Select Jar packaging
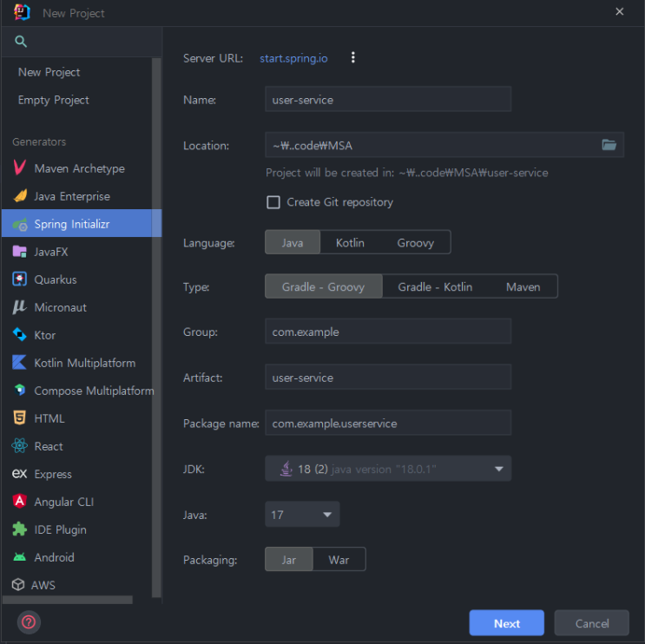The image size is (645, 644). click(x=289, y=560)
